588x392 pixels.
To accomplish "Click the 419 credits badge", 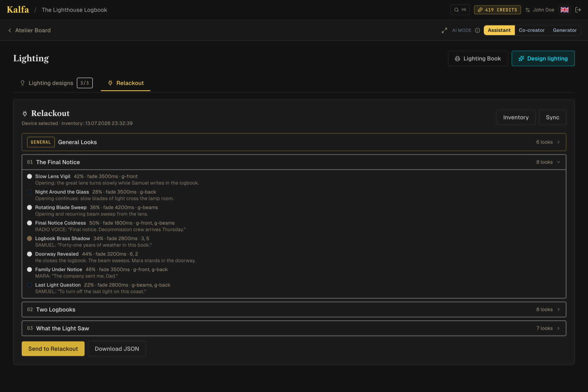I will pyautogui.click(x=497, y=10).
